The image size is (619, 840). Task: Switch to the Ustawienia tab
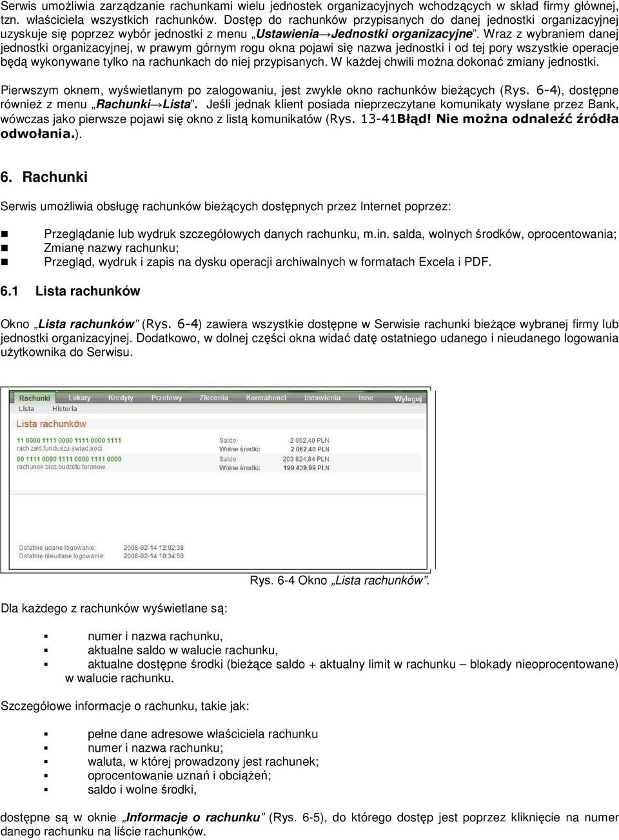pyautogui.click(x=322, y=398)
